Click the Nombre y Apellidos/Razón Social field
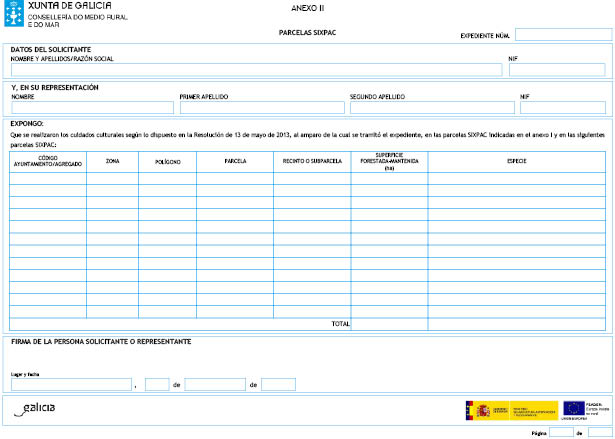The height and width of the screenshot is (439, 615). pos(256,70)
